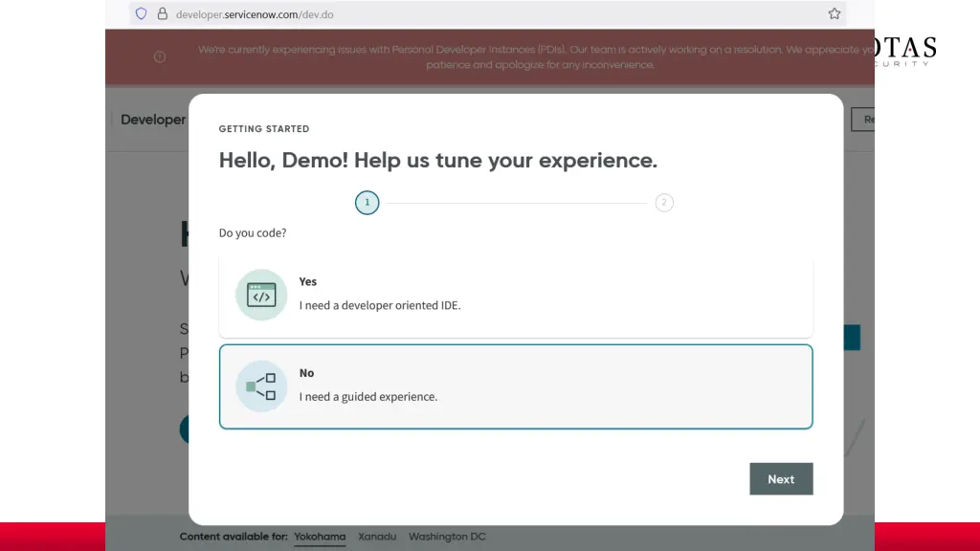Click the code window icon beside Yes
Viewport: 980px width, 551px height.
tap(261, 295)
